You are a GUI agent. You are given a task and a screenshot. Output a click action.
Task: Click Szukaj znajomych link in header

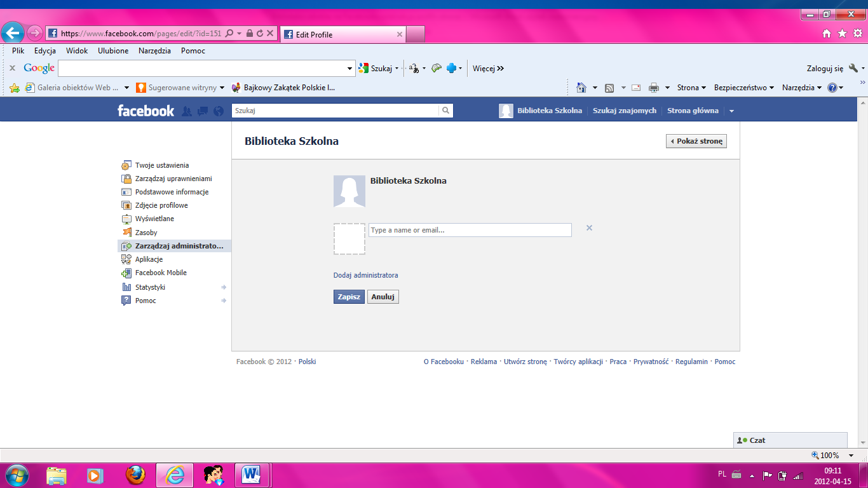[x=625, y=111]
